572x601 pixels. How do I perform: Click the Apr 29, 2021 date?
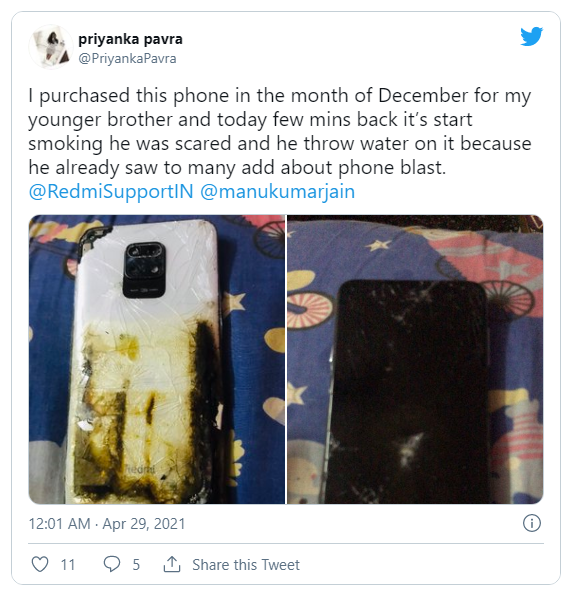point(144,524)
